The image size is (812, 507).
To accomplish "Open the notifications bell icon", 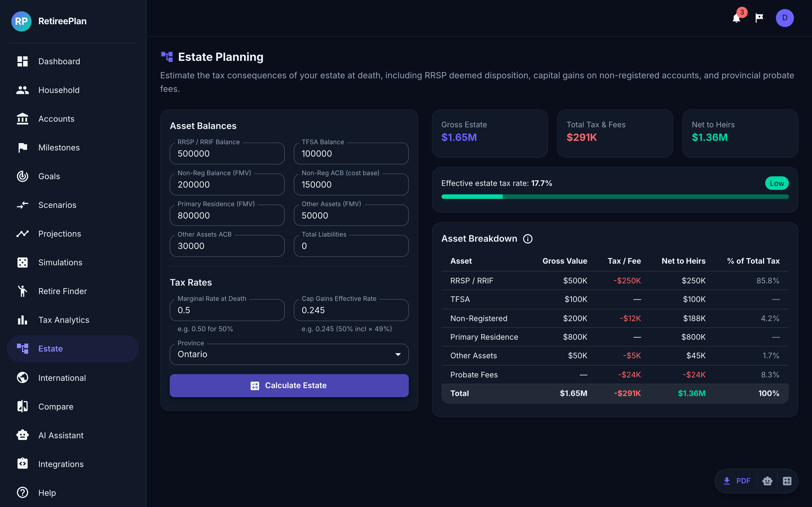I will [736, 18].
